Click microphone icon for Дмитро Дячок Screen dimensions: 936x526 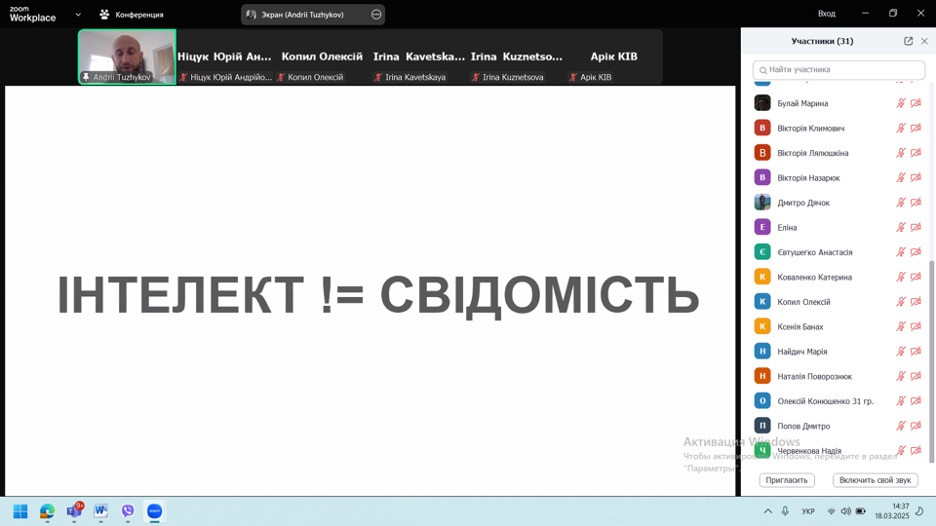coord(901,202)
